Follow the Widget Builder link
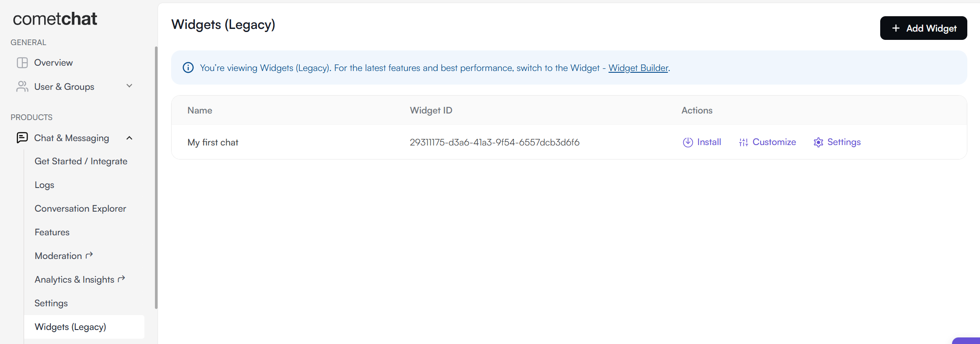The image size is (980, 344). (x=638, y=68)
